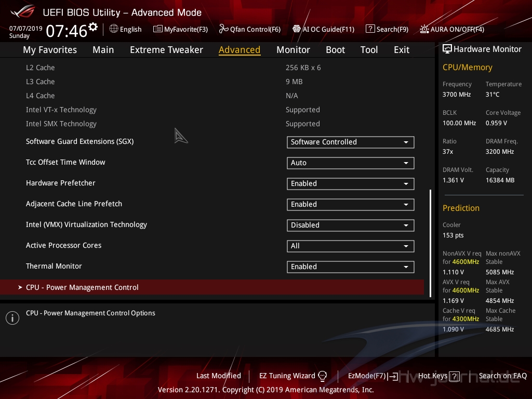Select the Advanced tab
Viewport: 532px width, 399px height.
pos(240,50)
